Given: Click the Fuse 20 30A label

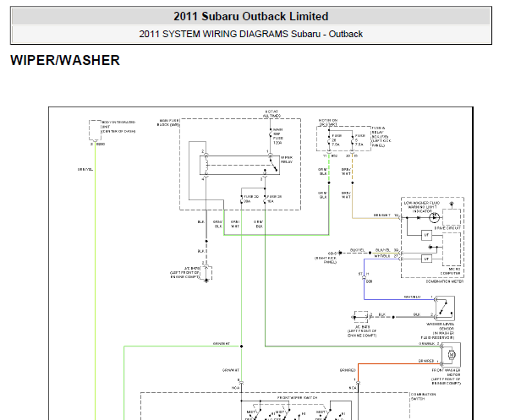Looking at the screenshot, I should coord(251,199).
